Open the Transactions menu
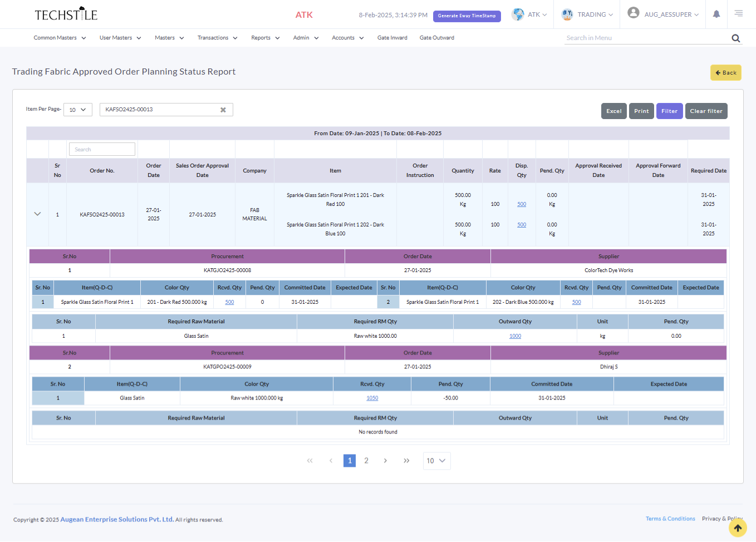Viewport: 756px width, 542px height. (217, 38)
